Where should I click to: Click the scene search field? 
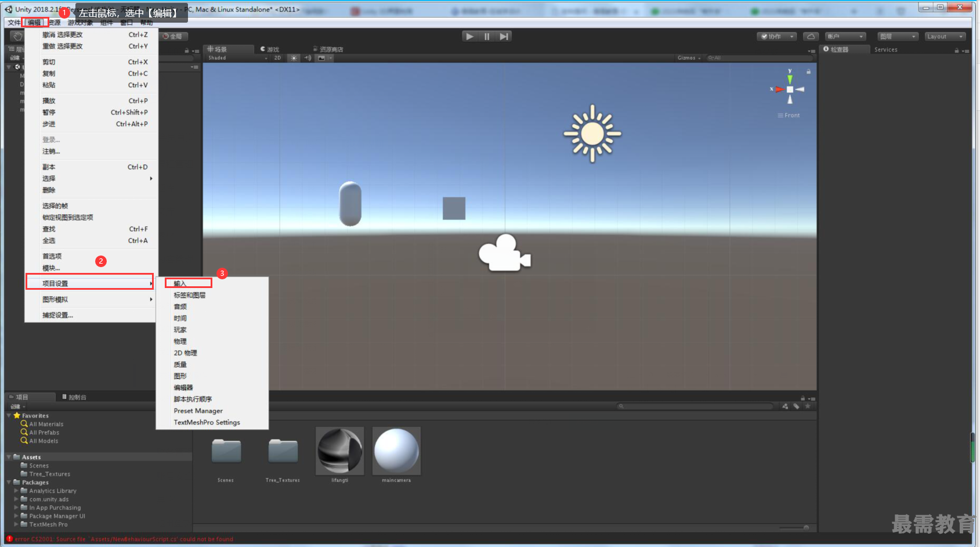tap(760, 58)
